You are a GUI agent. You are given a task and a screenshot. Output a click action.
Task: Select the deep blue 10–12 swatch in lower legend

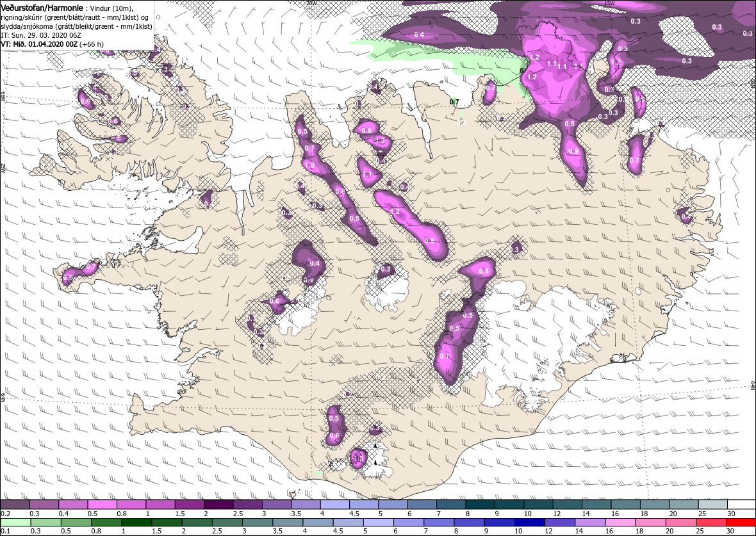point(529,523)
